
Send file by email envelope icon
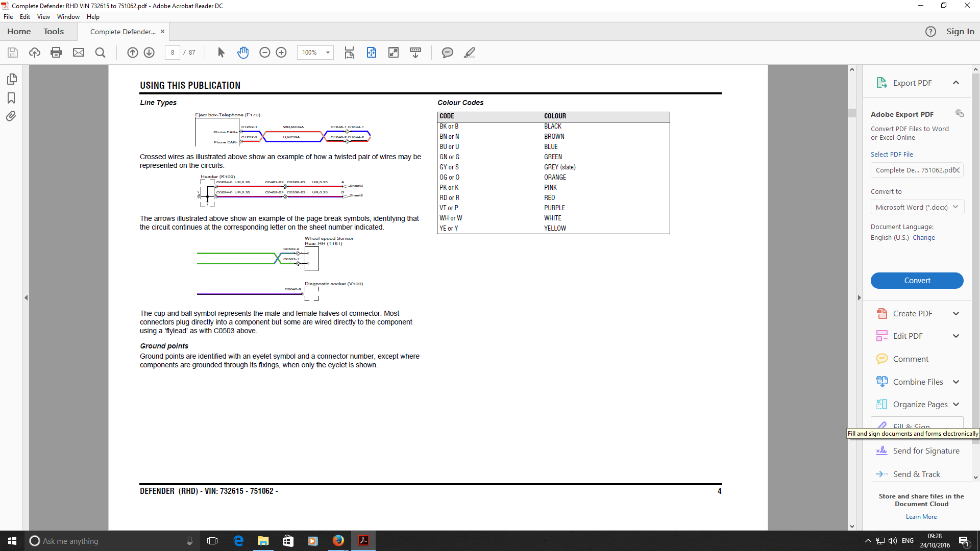click(x=79, y=53)
